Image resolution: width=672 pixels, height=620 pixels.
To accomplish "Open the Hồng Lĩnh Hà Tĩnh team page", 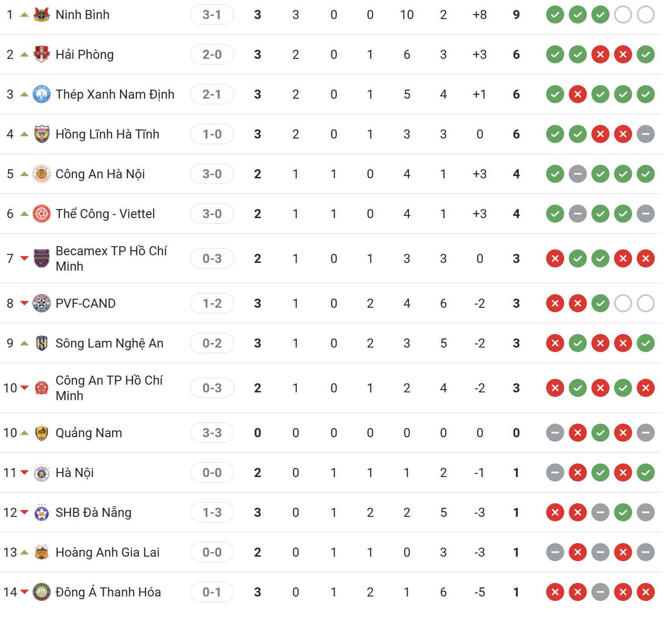I will pyautogui.click(x=107, y=134).
